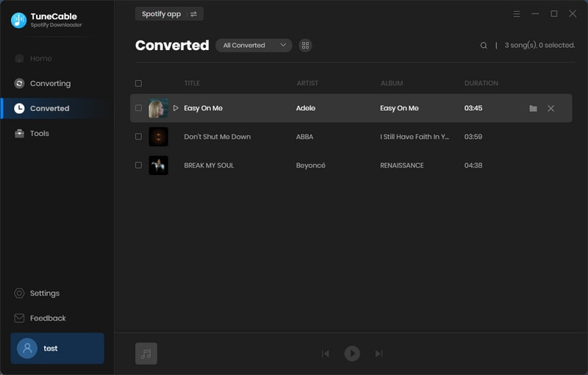Check the box for Don't Shut Me Down
The image size is (588, 375).
pos(138,137)
